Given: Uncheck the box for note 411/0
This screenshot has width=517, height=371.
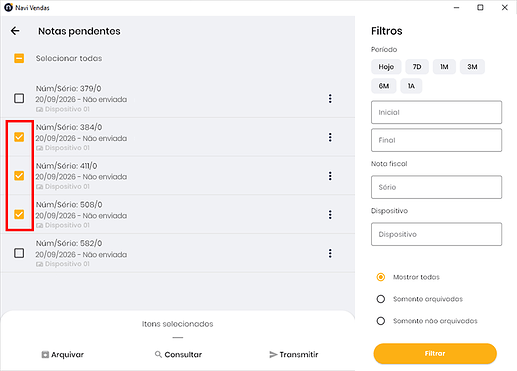Looking at the screenshot, I should (x=19, y=176).
